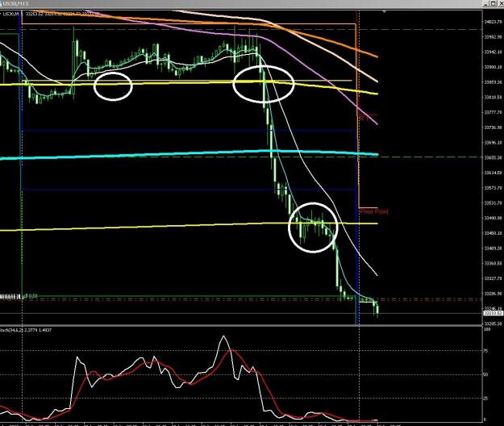
Task: Click the current price tag 33233.52
Action: point(493,313)
